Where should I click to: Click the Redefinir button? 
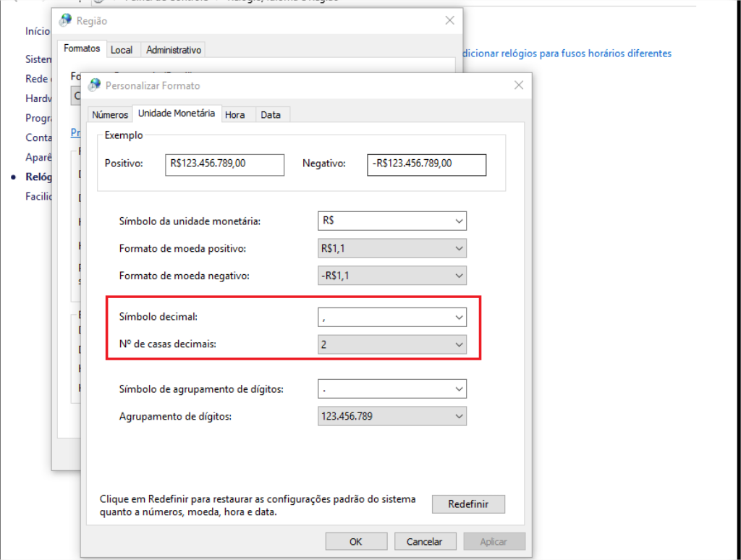tap(468, 504)
